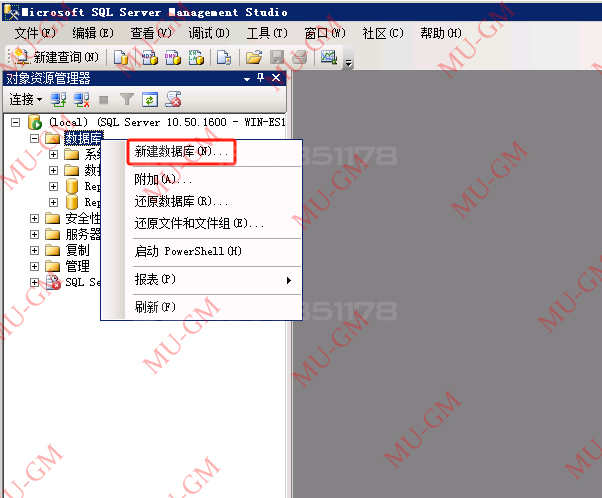The width and height of the screenshot is (602, 498).
Task: Open the 调试(D) menu
Action: (x=209, y=33)
